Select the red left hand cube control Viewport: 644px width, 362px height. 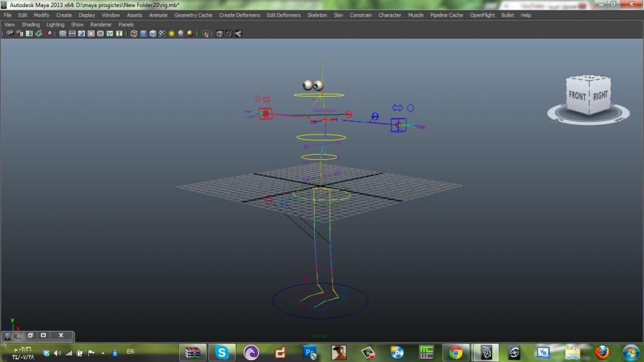pos(265,114)
